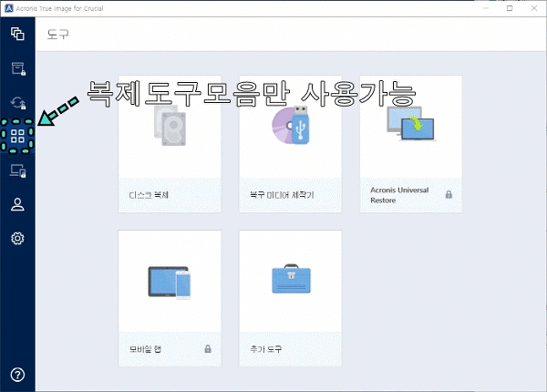
Task: Click the 도구 page heading
Action: tap(58, 34)
